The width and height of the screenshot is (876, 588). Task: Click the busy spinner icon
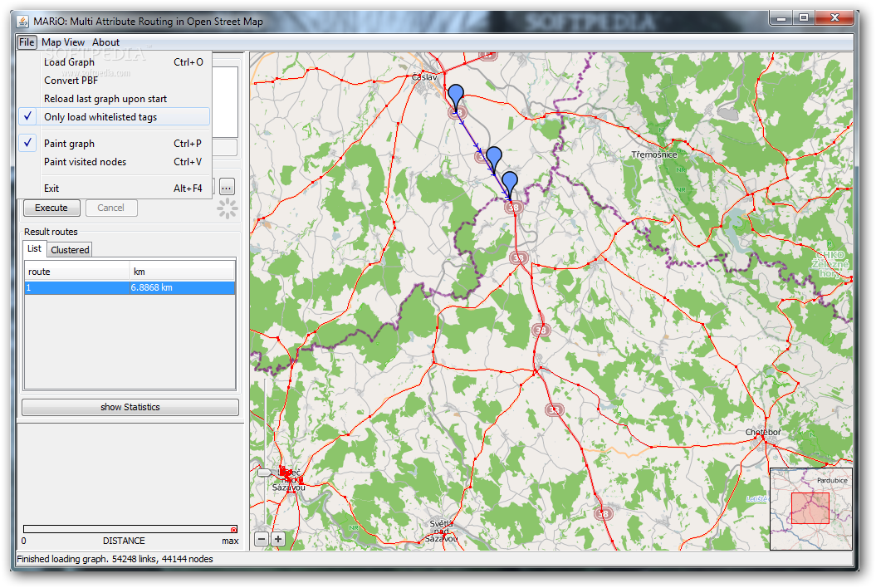coord(228,208)
